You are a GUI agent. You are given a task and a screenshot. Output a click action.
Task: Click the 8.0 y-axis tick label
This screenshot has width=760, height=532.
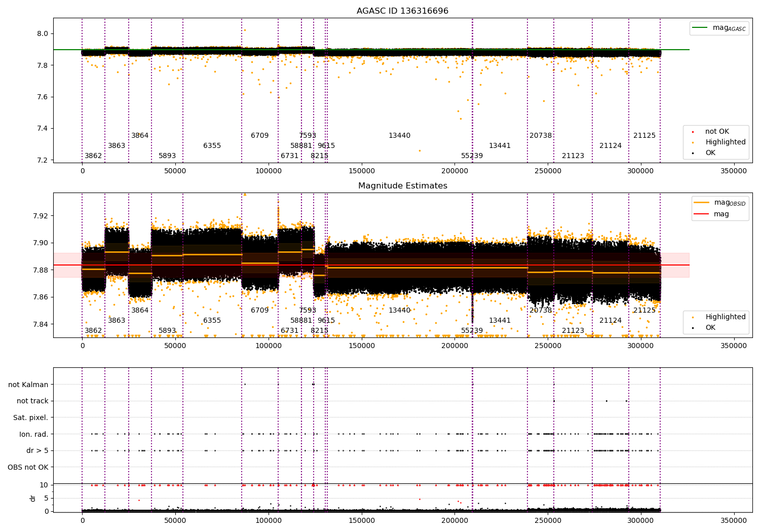point(43,33)
